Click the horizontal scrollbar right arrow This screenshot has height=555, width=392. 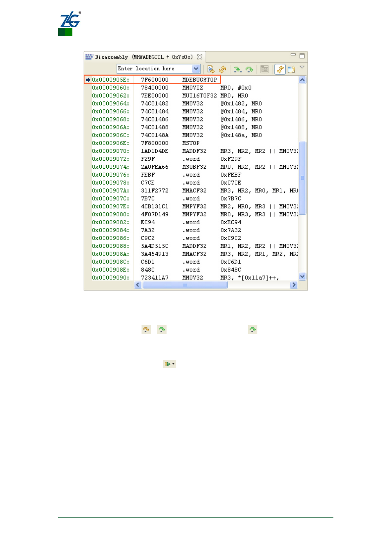(294, 285)
